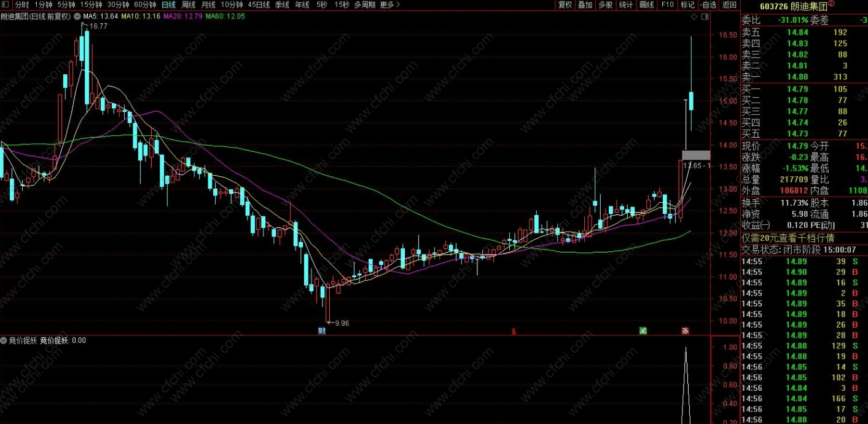
Task: Expand the 更多 periods menu
Action: (390, 5)
